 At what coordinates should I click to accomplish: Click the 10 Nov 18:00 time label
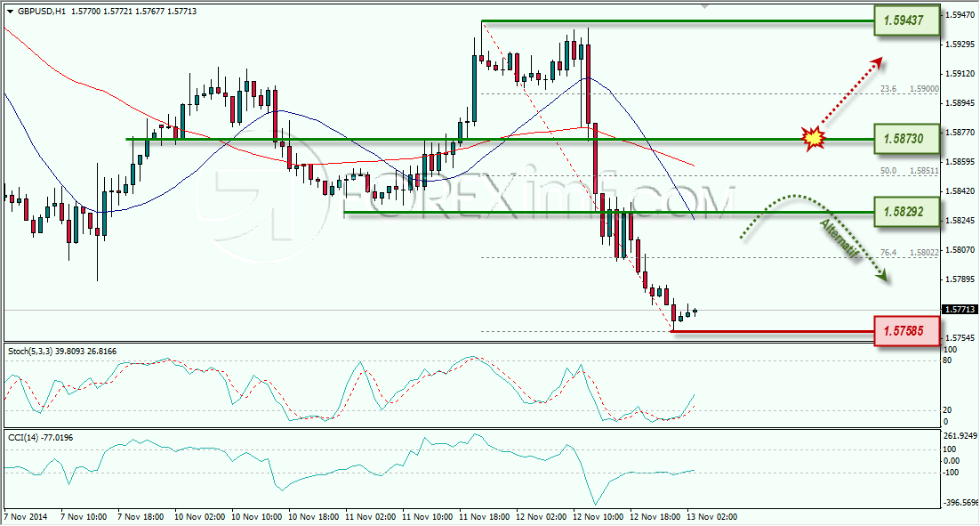(x=314, y=516)
